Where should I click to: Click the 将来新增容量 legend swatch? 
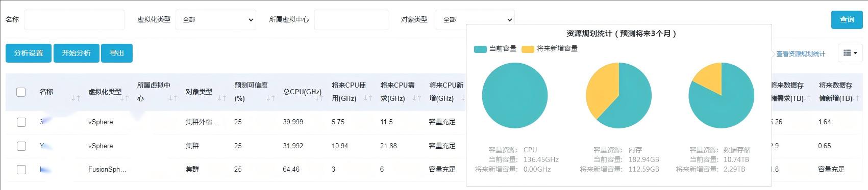coord(528,49)
